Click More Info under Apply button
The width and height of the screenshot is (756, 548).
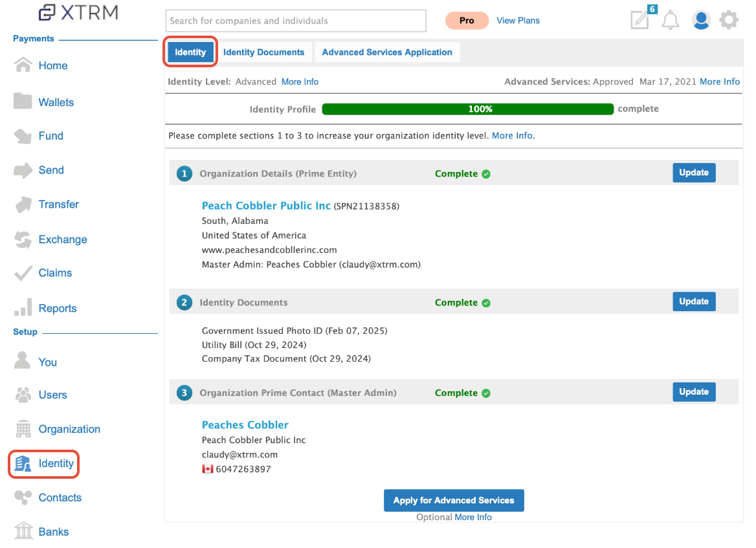(473, 517)
